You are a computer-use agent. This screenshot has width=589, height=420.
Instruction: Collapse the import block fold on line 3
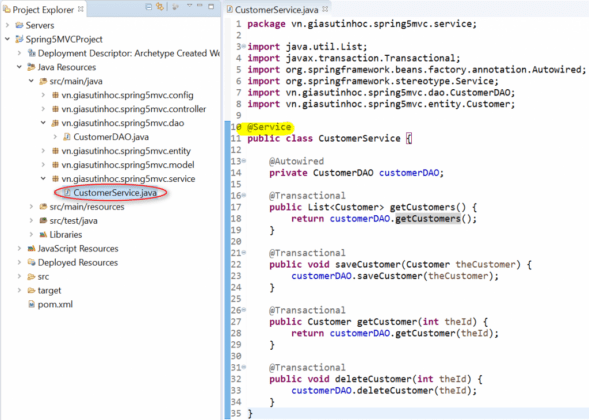[x=244, y=46]
